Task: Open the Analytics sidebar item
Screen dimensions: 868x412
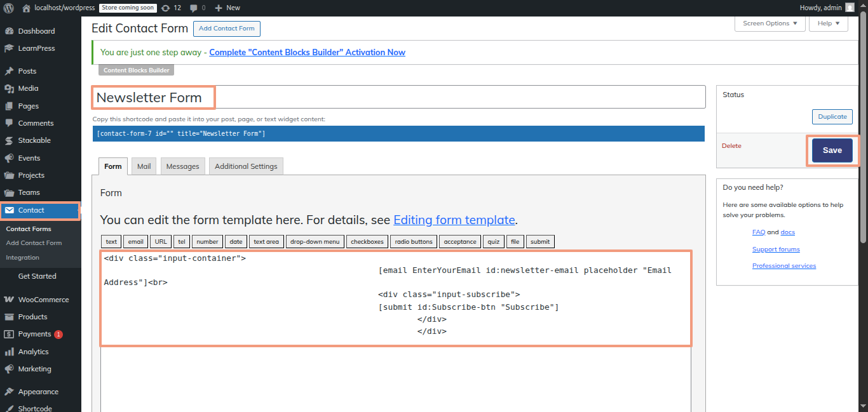Action: (x=33, y=352)
